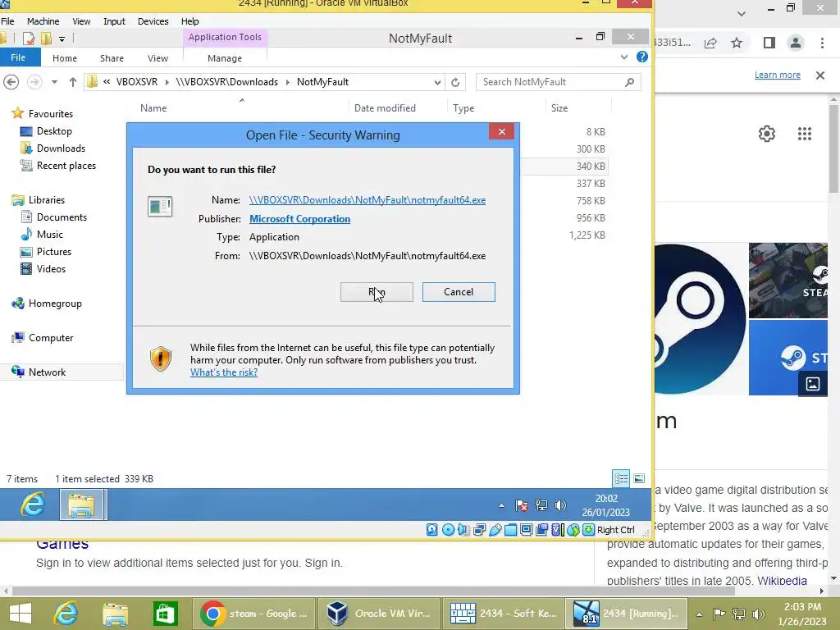Open the host Windows Start button
The image size is (840, 630).
(x=21, y=614)
